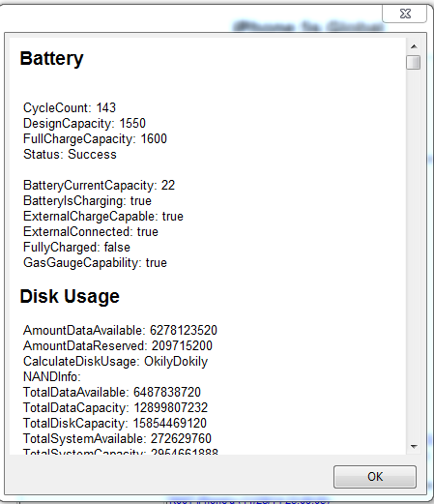Click the Disk Usage heading

[x=70, y=296]
